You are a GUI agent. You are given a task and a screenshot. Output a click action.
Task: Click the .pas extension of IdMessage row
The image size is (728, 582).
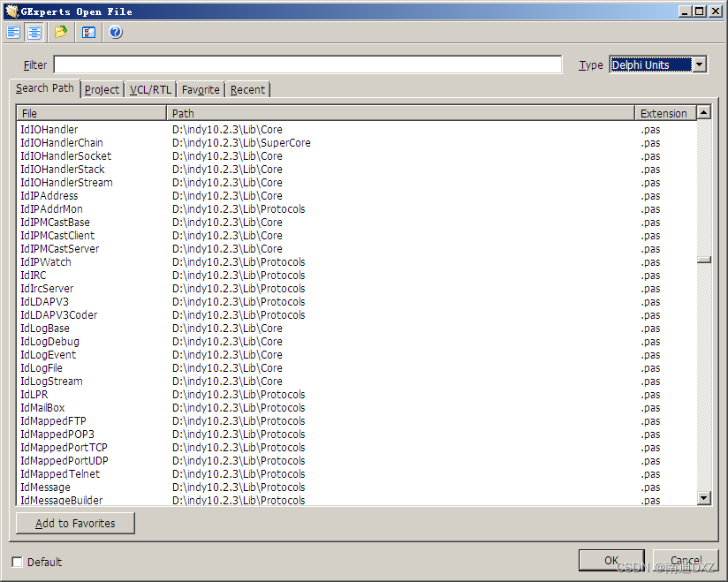650,488
